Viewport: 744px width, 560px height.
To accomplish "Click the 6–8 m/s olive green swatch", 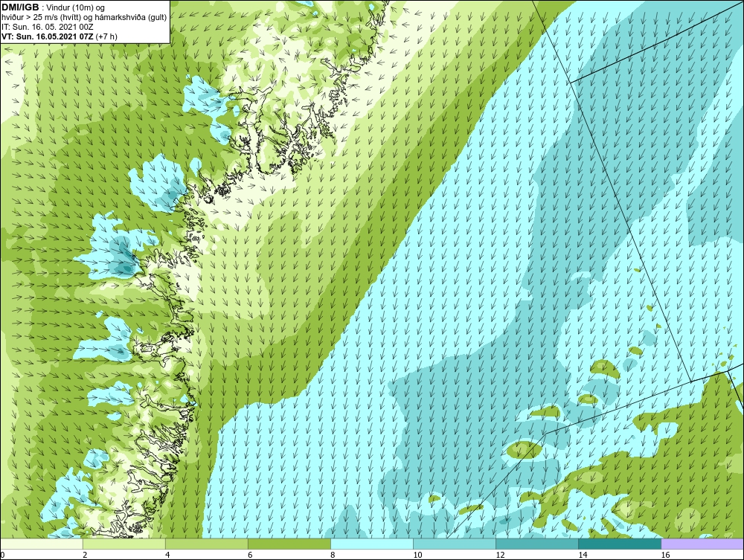I will click(289, 544).
